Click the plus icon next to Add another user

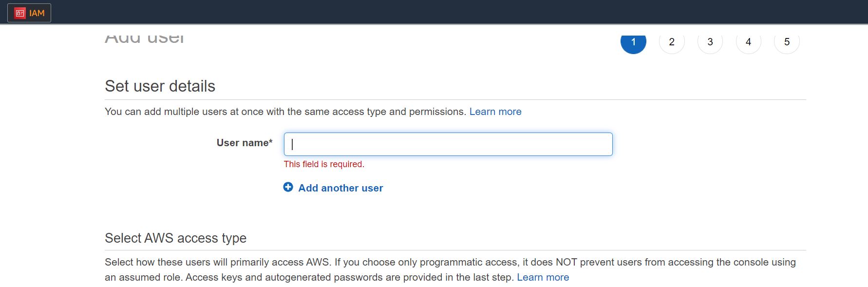(x=288, y=187)
